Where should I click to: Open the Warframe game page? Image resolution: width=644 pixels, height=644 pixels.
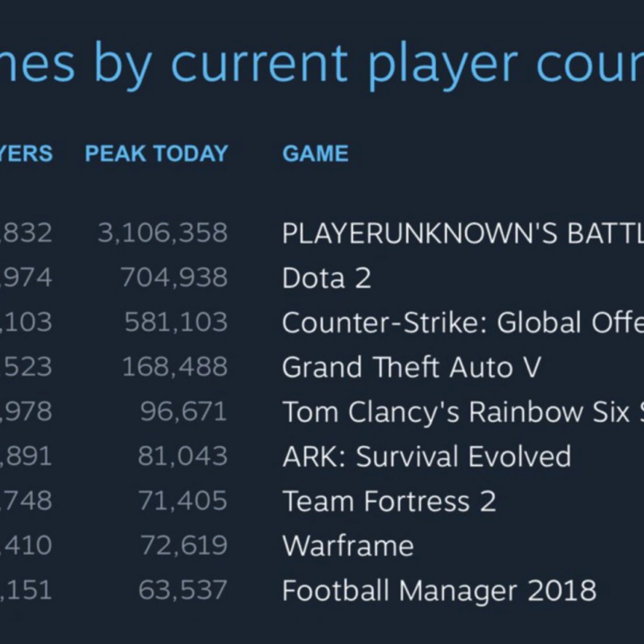[x=348, y=546]
